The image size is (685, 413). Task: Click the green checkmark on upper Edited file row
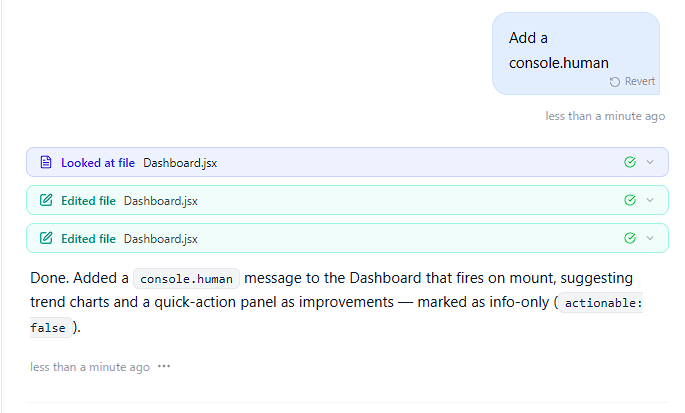click(x=629, y=201)
